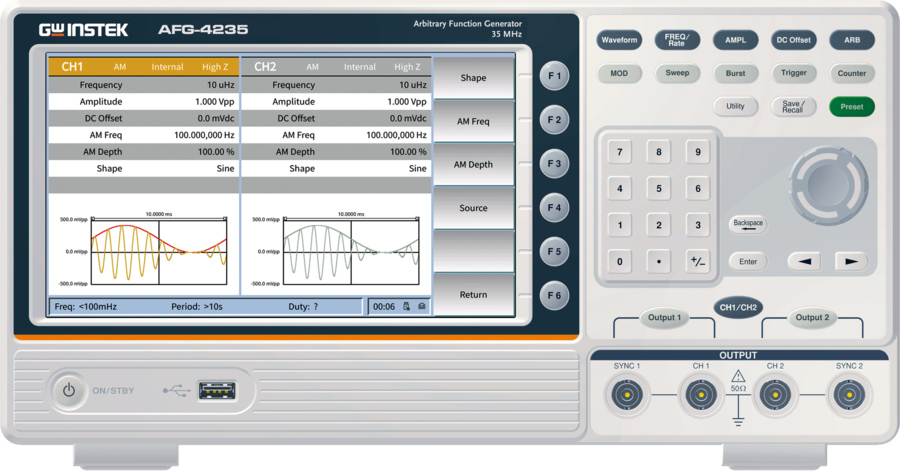900x471 pixels.
Task: Click the Waveform button
Action: (619, 40)
